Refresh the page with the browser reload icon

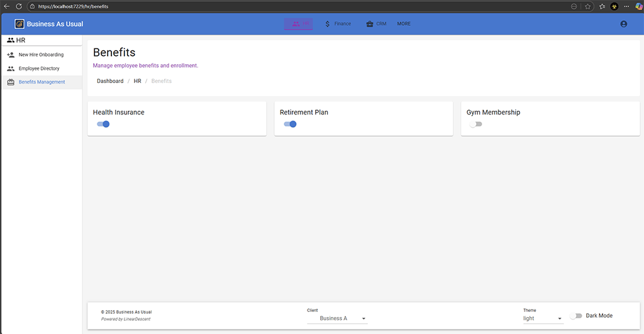[x=19, y=6]
